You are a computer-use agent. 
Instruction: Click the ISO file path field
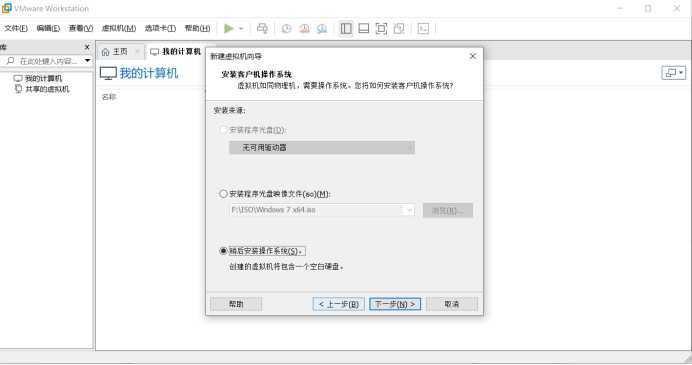tap(316, 210)
